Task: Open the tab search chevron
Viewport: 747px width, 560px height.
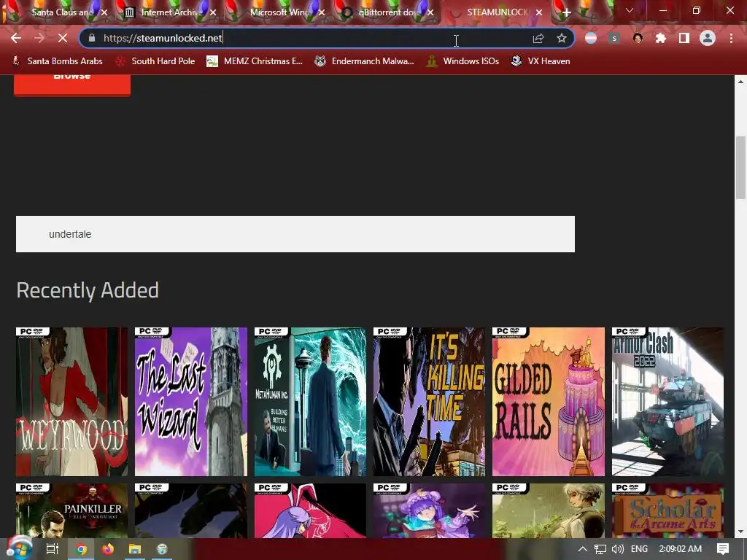Action: coord(630,10)
